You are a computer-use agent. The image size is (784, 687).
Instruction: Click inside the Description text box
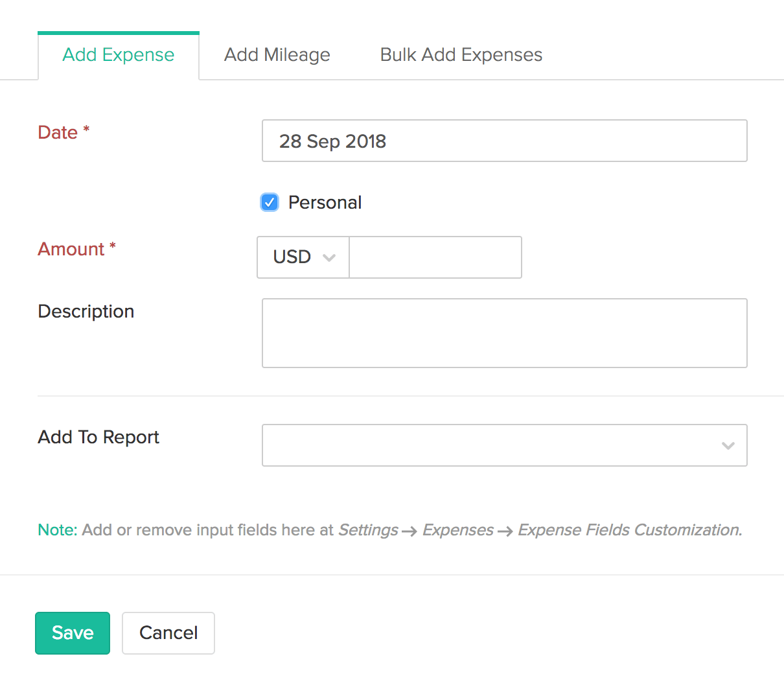click(x=504, y=332)
